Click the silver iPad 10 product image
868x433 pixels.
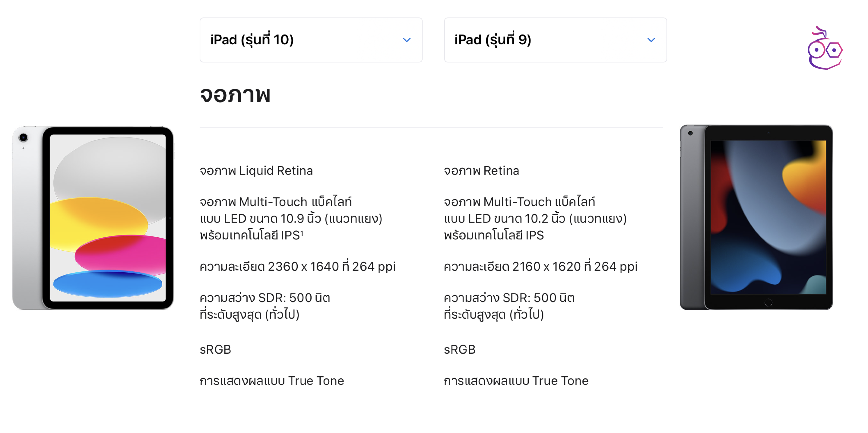click(93, 218)
